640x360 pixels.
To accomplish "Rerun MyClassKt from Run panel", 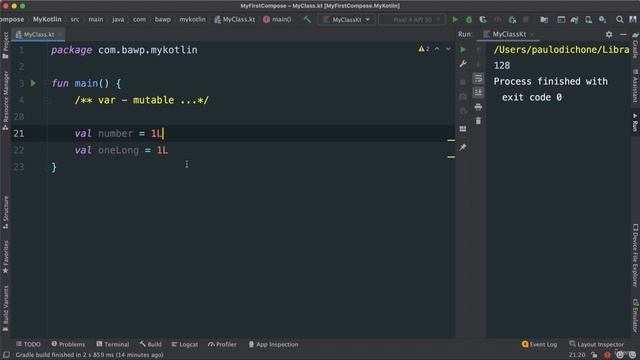I will point(463,49).
